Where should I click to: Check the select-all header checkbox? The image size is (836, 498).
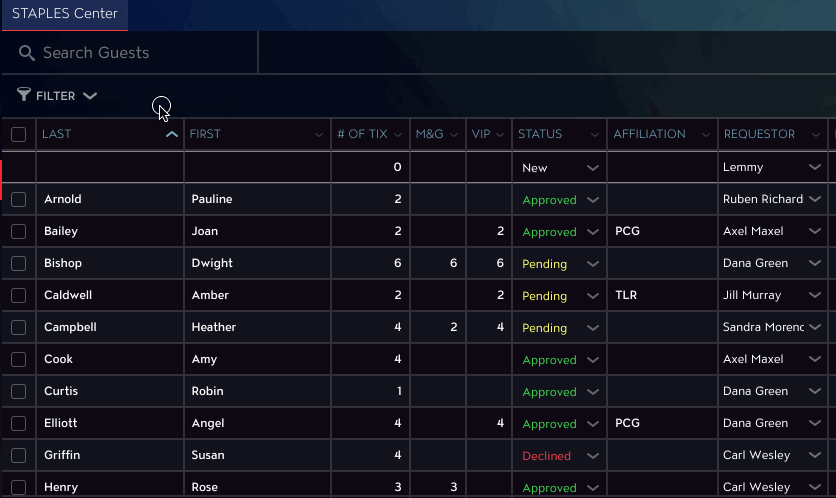(x=19, y=134)
